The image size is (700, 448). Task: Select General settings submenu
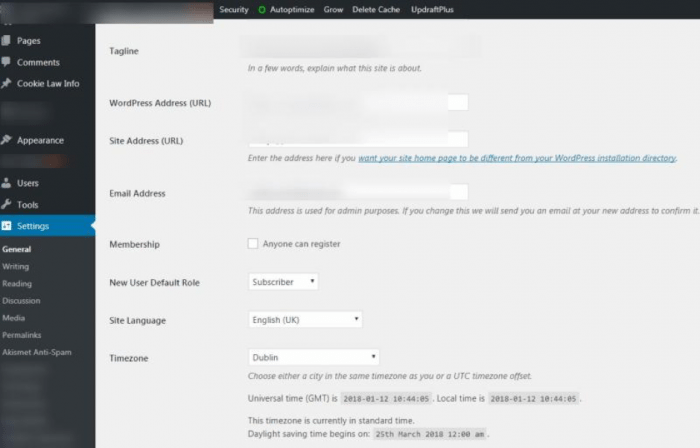tap(17, 249)
